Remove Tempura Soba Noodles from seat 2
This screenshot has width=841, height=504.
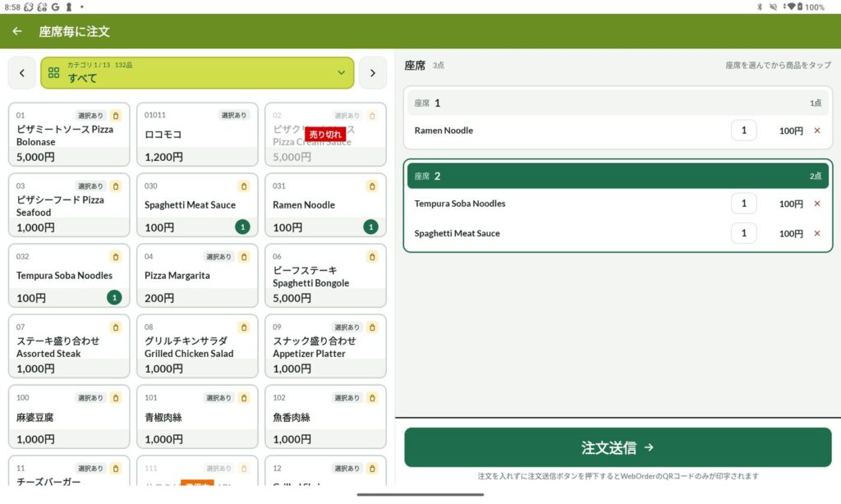pyautogui.click(x=817, y=204)
